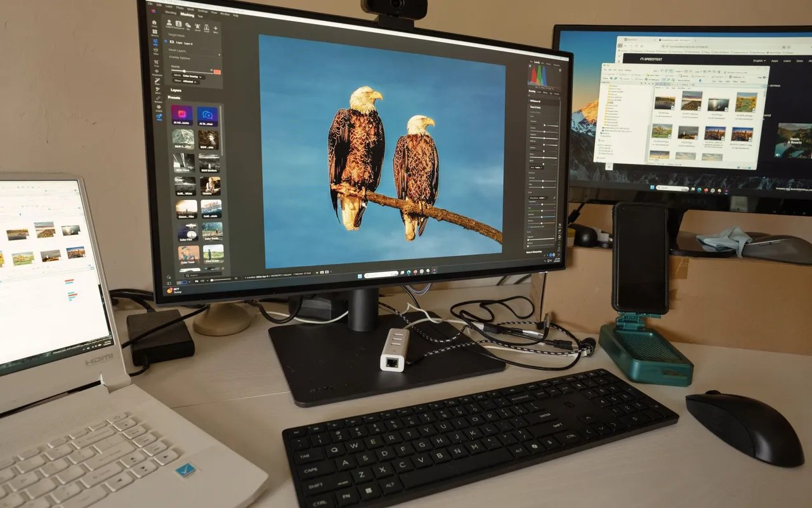This screenshot has width=812, height=508.
Task: Click the Speedtest logo link
Action: tap(651, 59)
